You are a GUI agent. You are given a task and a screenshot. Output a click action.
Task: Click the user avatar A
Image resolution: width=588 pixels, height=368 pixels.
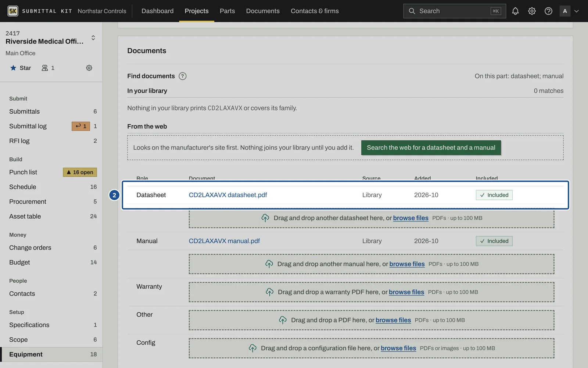(x=565, y=11)
